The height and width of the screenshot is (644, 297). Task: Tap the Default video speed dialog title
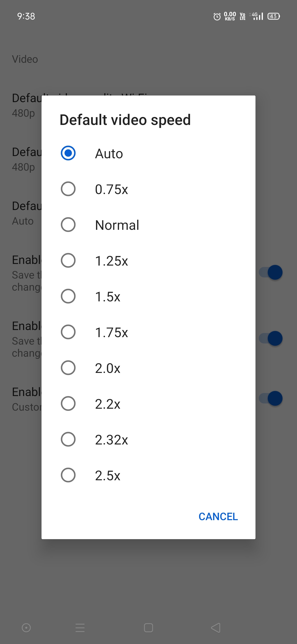(x=125, y=120)
